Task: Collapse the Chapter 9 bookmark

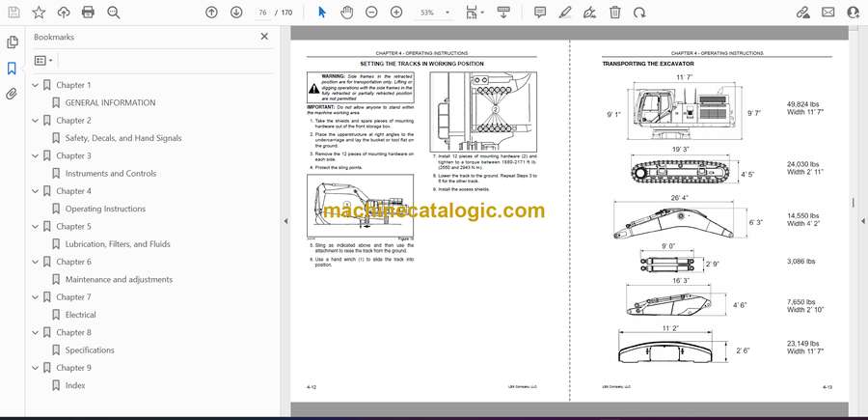Action: click(x=36, y=368)
